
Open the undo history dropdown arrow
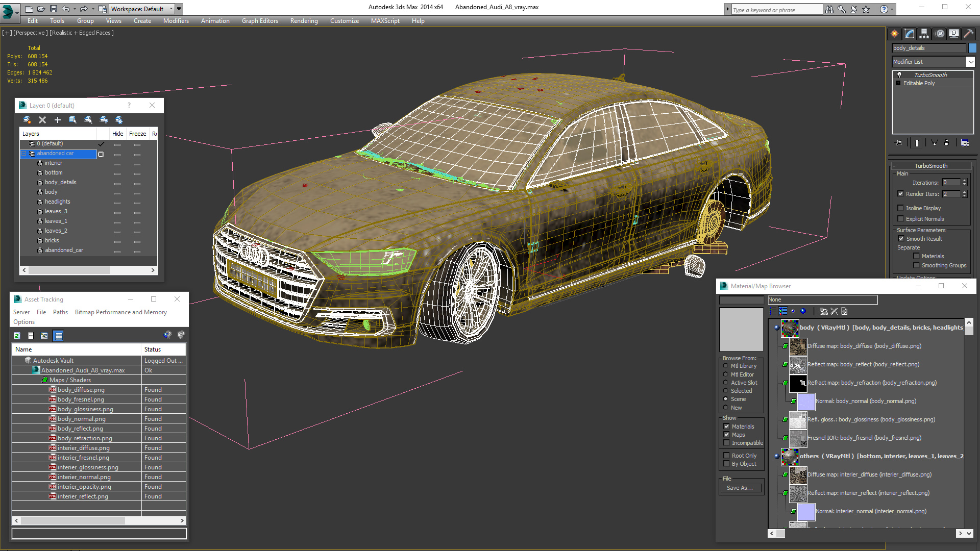tap(75, 9)
